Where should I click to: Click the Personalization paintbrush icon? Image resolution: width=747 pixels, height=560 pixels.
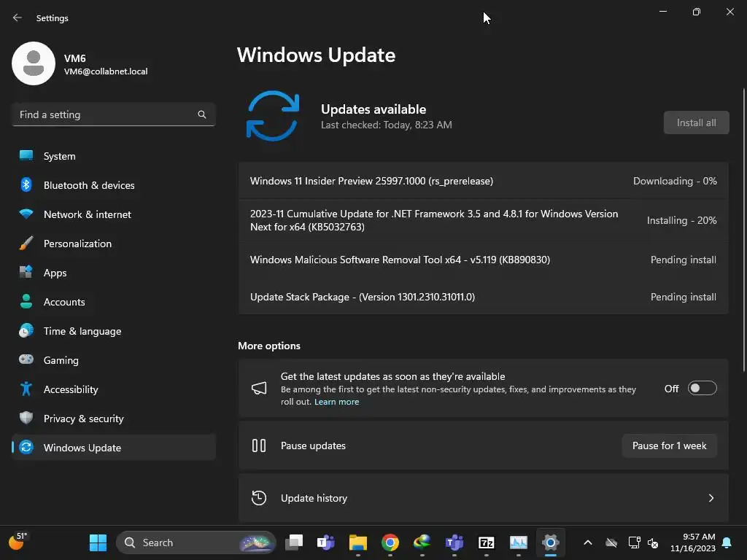(26, 244)
